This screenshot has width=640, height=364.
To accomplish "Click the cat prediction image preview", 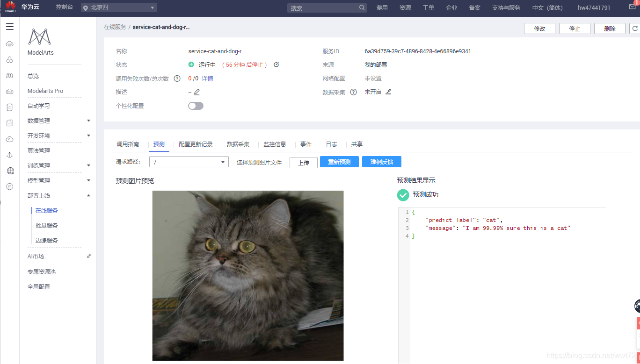I will click(248, 275).
